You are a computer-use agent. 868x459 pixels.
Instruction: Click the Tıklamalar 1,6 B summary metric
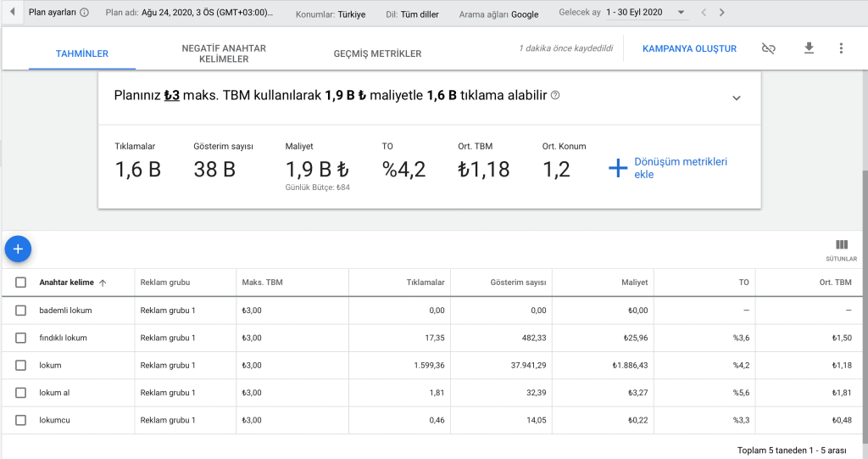pos(138,162)
